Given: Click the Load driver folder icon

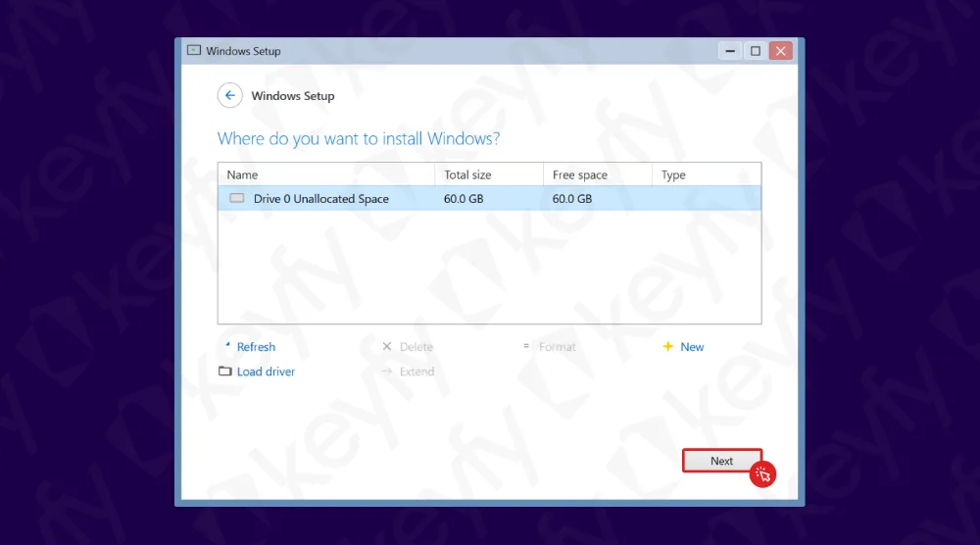Looking at the screenshot, I should tap(225, 372).
